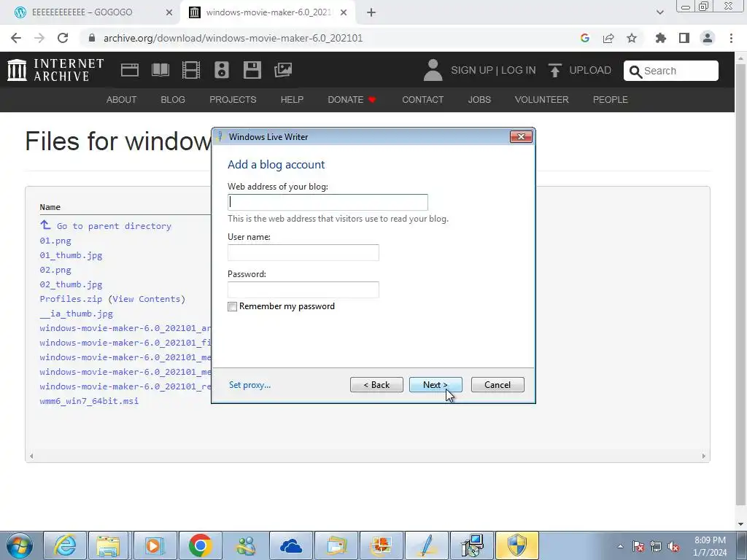The width and height of the screenshot is (747, 560).
Task: Open the Google Chrome taskbar icon
Action: tap(200, 545)
